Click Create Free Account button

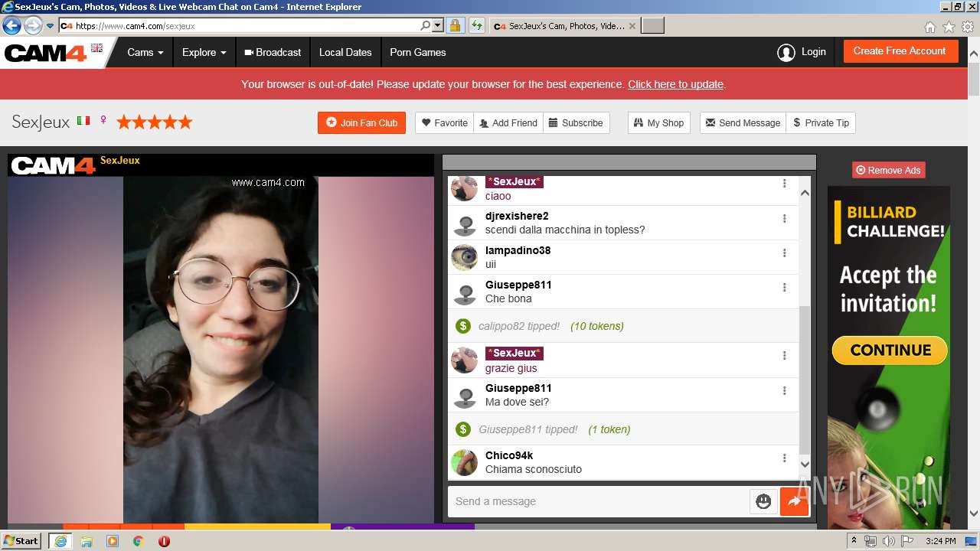point(900,51)
